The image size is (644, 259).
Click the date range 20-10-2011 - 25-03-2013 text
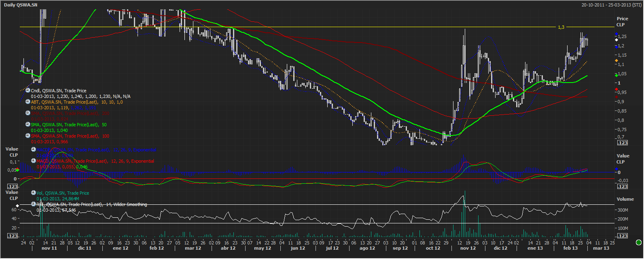(612, 5)
